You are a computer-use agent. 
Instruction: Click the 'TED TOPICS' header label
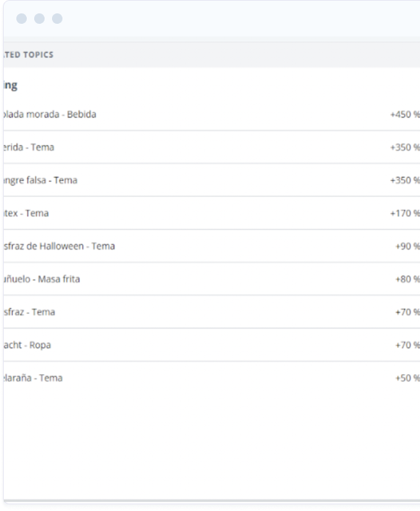(28, 55)
